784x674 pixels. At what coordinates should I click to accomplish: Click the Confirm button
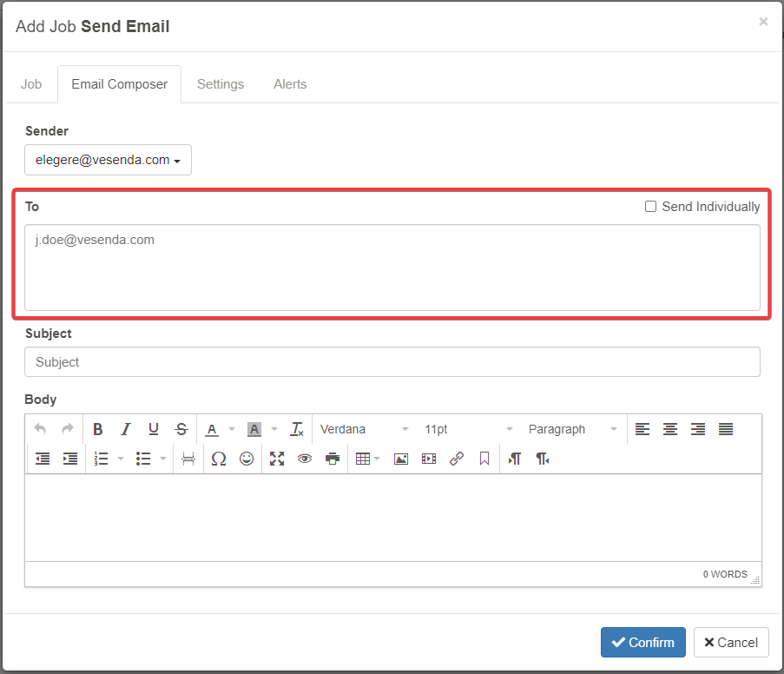[642, 643]
